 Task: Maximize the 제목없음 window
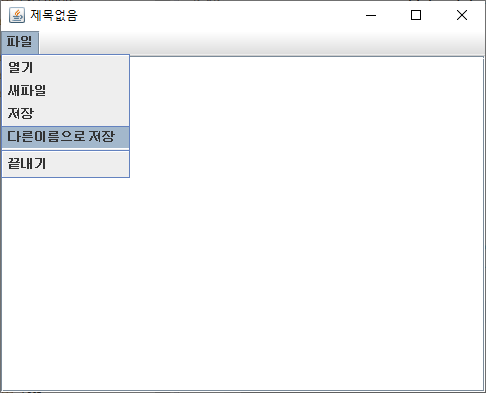tap(416, 15)
